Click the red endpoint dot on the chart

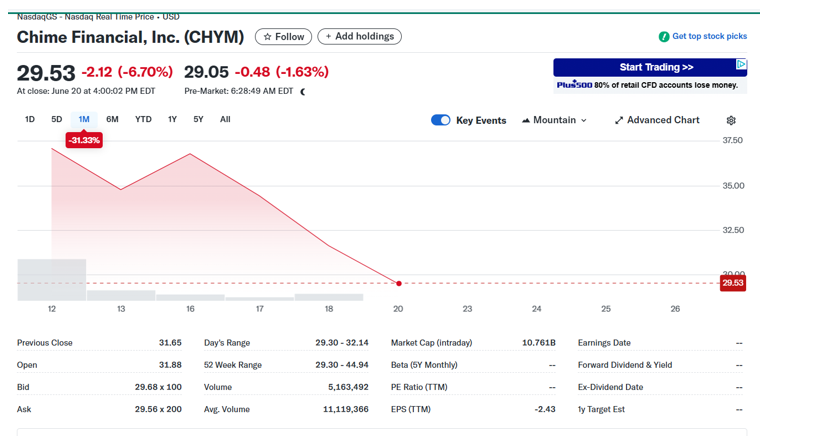tap(399, 284)
